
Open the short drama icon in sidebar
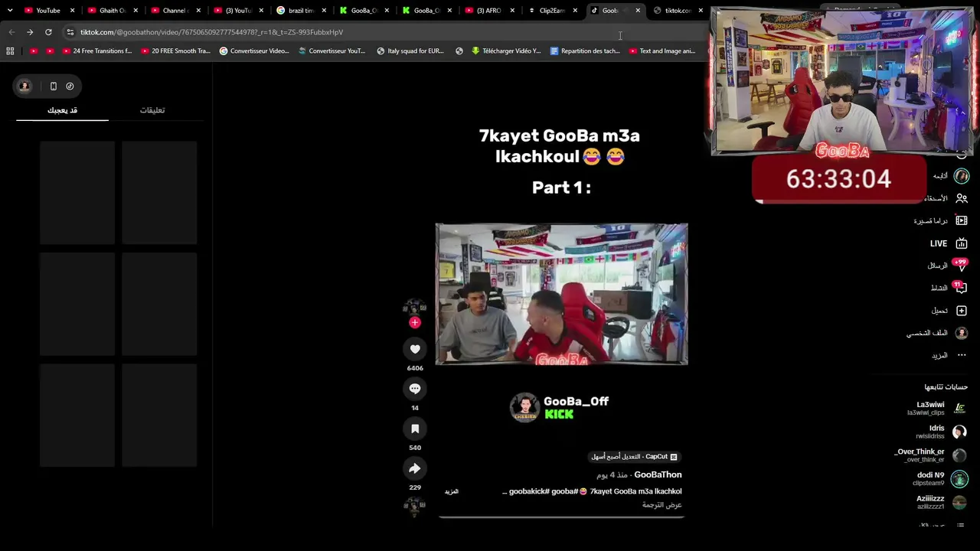click(962, 220)
